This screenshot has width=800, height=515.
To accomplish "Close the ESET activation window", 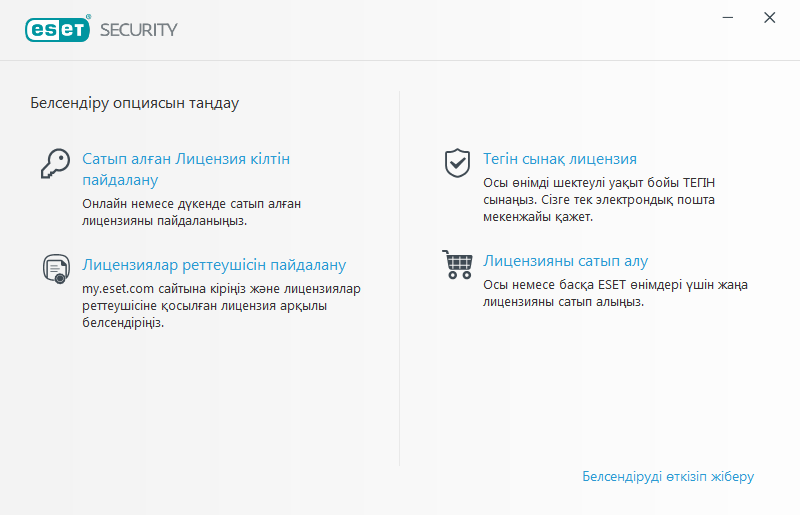I will coord(769,17).
